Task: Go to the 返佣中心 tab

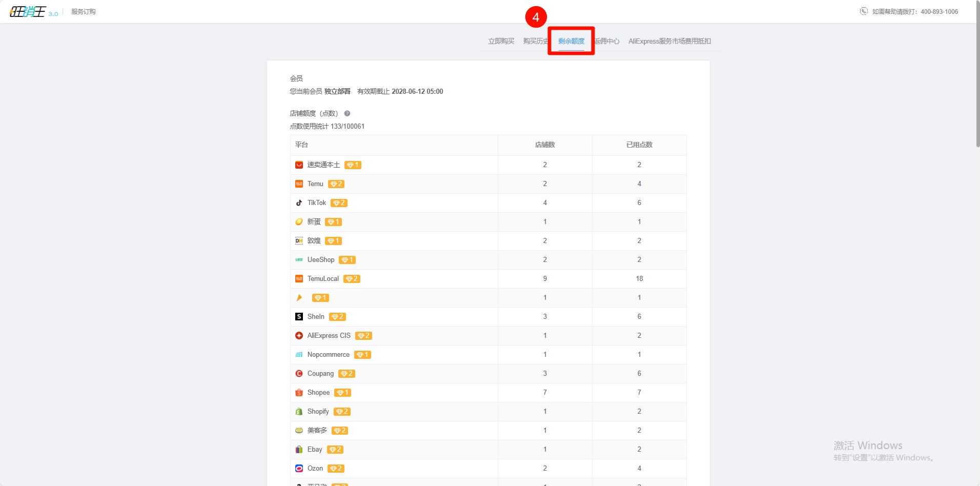Action: coord(608,41)
